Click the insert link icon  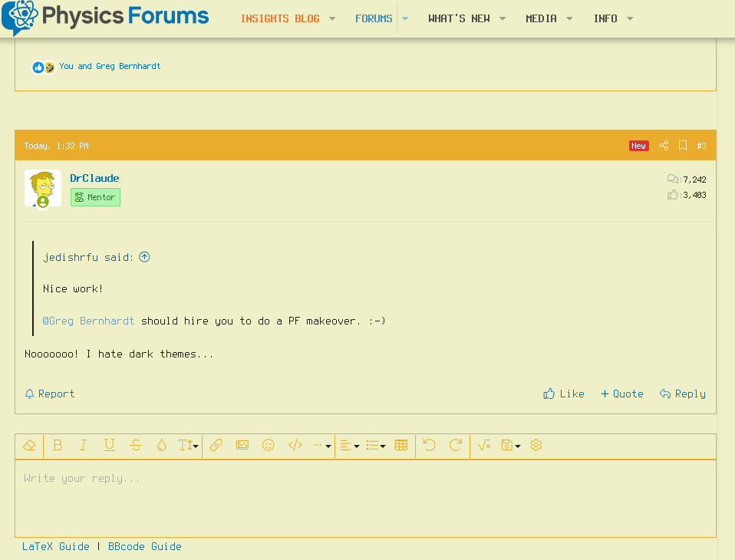pos(216,445)
